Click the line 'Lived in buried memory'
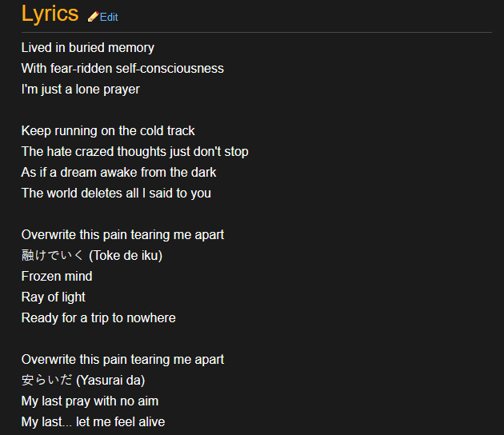 click(88, 48)
